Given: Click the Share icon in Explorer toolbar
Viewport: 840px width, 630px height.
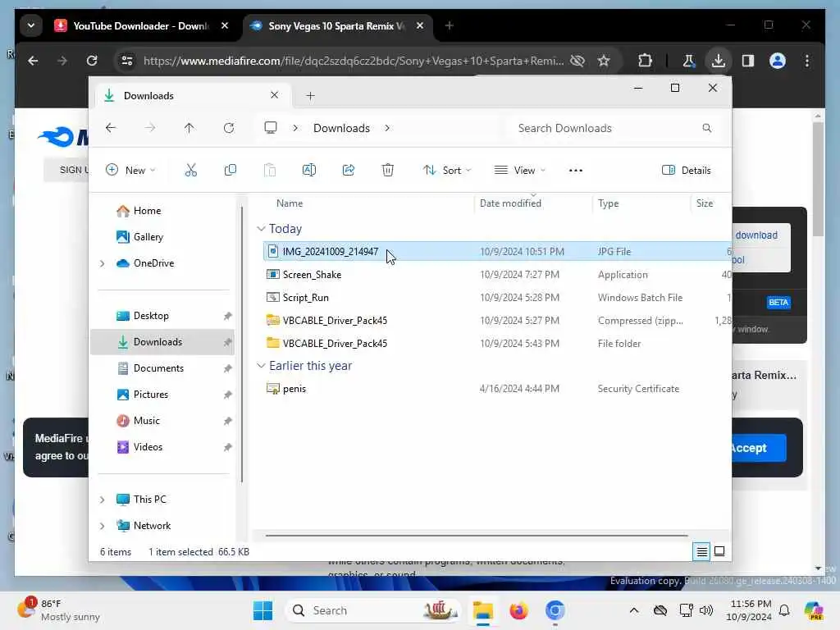Looking at the screenshot, I should (x=349, y=171).
